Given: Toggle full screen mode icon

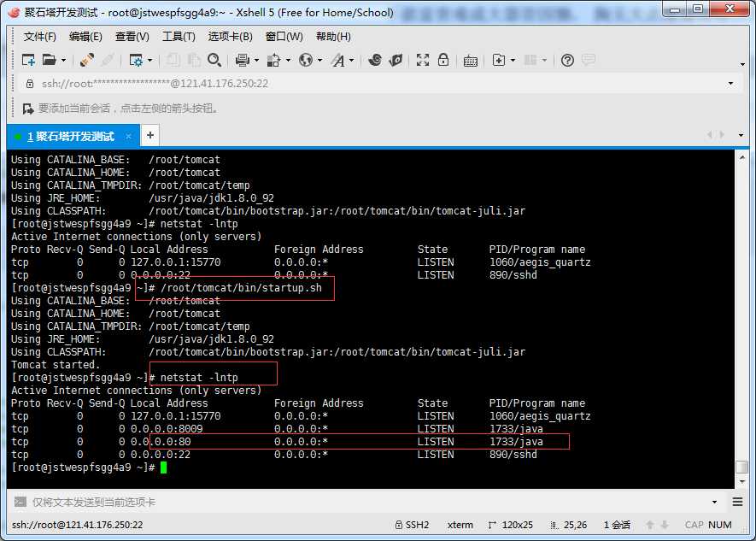Looking at the screenshot, I should pos(423,60).
